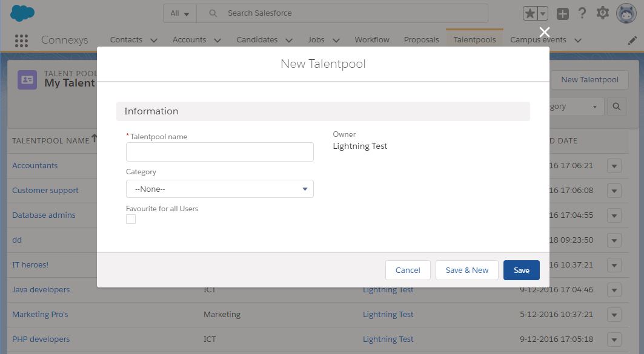Open the Database admins row action menu
The image size is (644, 354).
(x=614, y=216)
